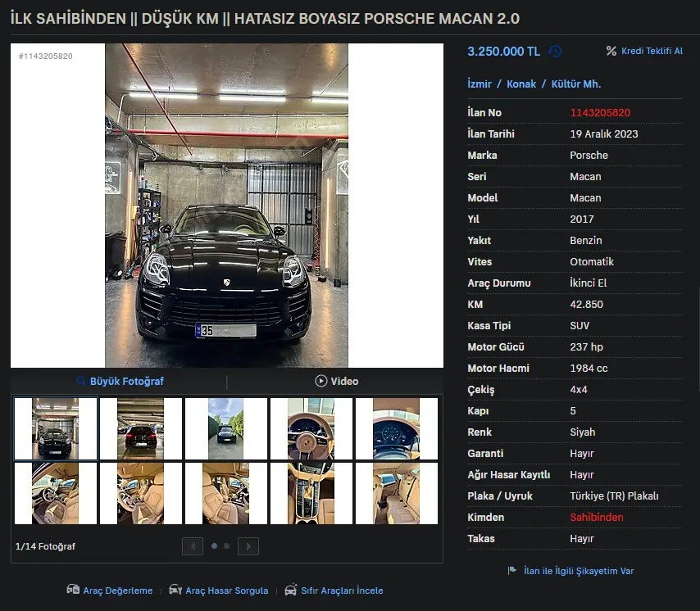
Task: Click the play icon next to Video
Action: click(321, 381)
